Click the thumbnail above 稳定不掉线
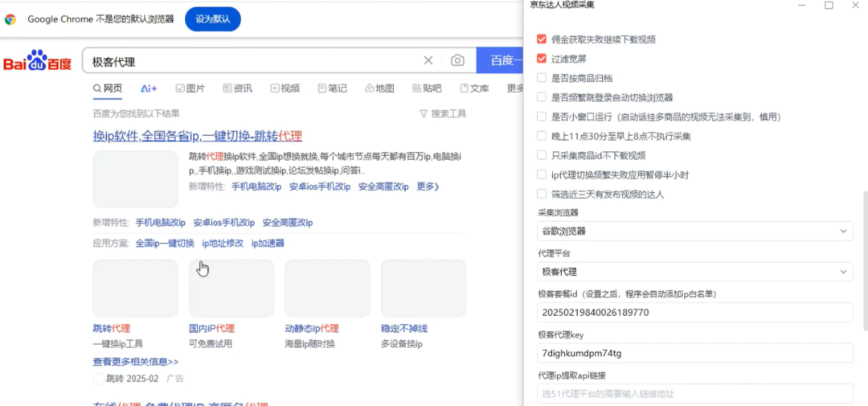This screenshot has width=868, height=406. (x=424, y=288)
